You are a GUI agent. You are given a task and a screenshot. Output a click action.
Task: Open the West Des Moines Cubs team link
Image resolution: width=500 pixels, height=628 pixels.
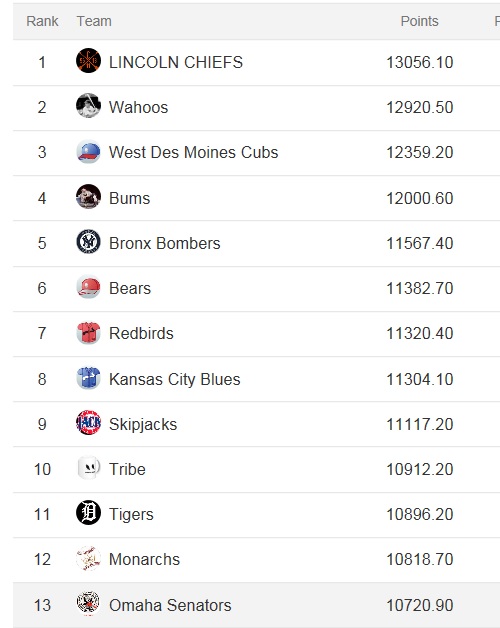(194, 153)
